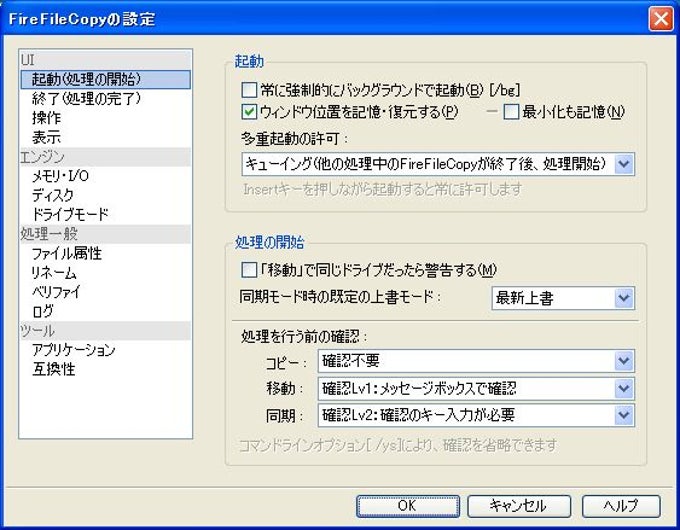The image size is (680, 530).
Task: Click the OK button
Action: (408, 506)
